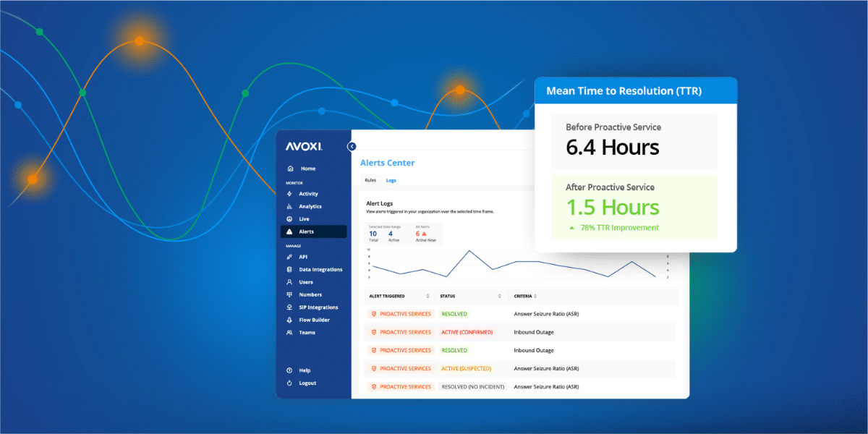The image size is (868, 434).
Task: Collapse the sidebar with the chevron button
Action: (352, 146)
